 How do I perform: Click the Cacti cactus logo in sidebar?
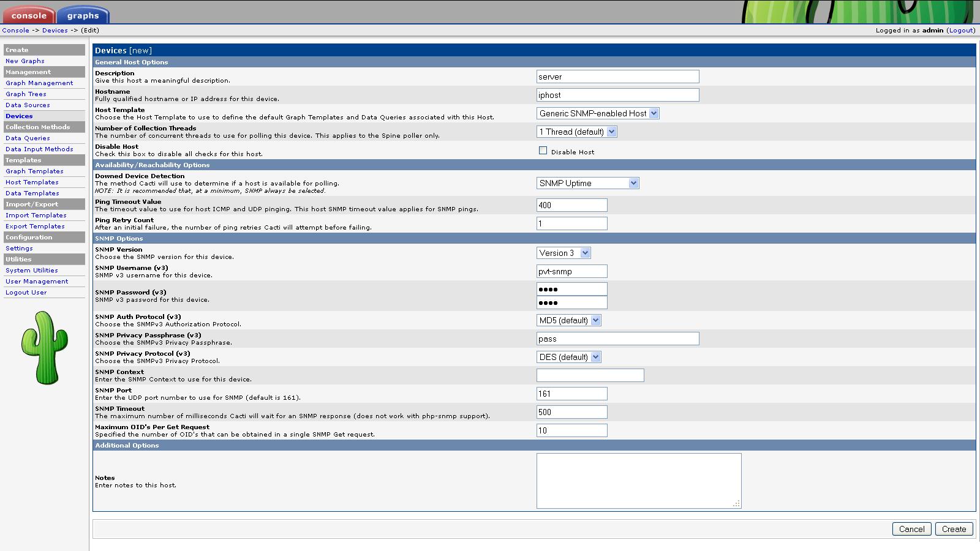click(x=44, y=348)
